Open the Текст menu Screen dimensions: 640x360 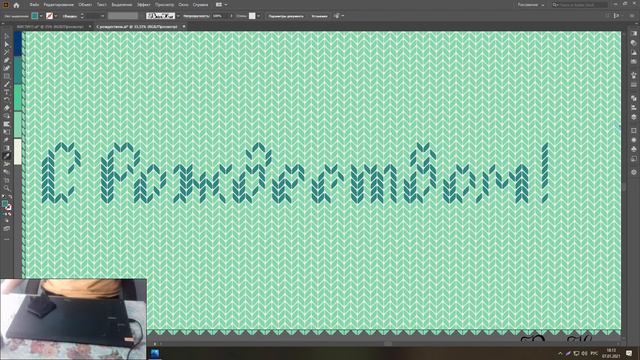tap(101, 5)
